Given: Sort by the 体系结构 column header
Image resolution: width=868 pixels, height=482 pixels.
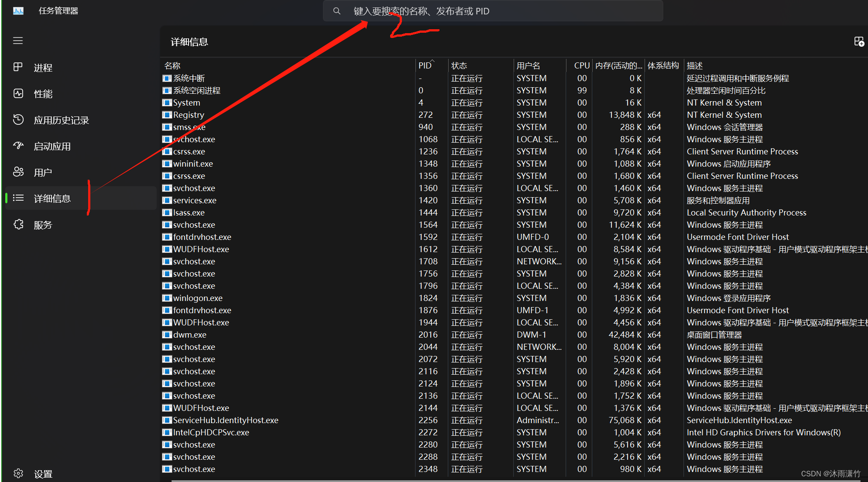Looking at the screenshot, I should [664, 65].
